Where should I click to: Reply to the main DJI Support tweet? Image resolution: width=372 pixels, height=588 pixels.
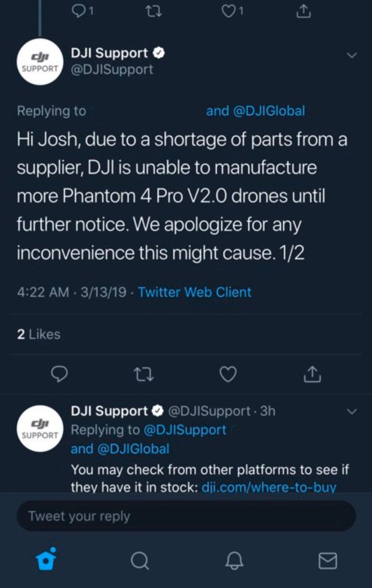[60, 374]
